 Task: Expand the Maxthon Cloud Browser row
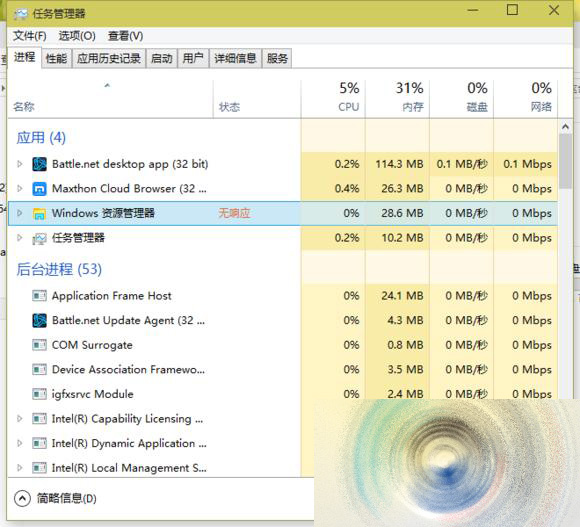click(x=20, y=189)
